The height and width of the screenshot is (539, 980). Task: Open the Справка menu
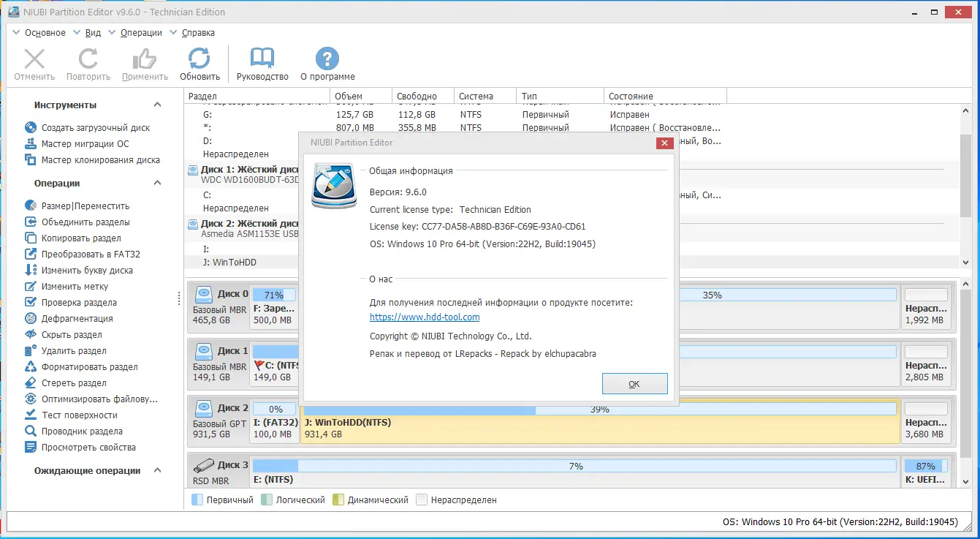(x=197, y=32)
